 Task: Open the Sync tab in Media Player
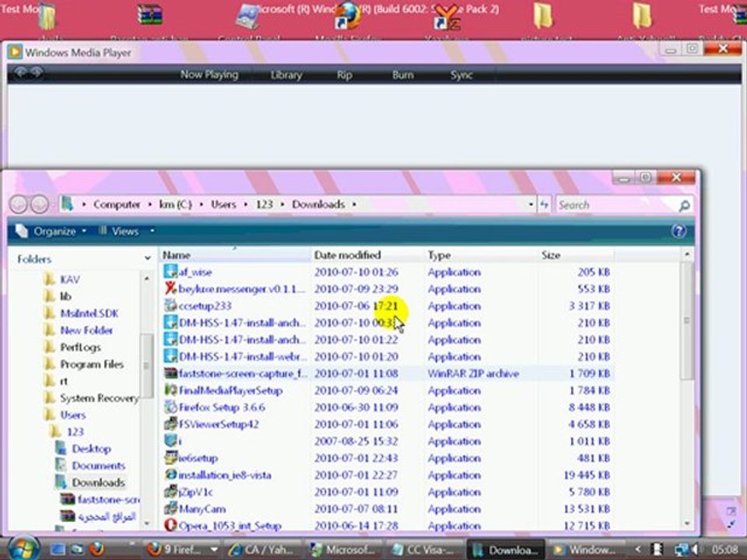pyautogui.click(x=461, y=75)
